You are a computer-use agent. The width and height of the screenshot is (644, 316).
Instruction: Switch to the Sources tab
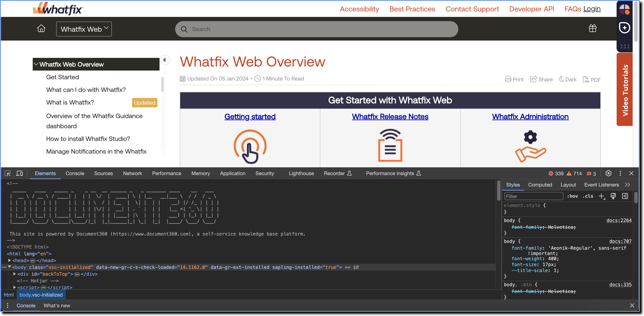[x=103, y=173]
